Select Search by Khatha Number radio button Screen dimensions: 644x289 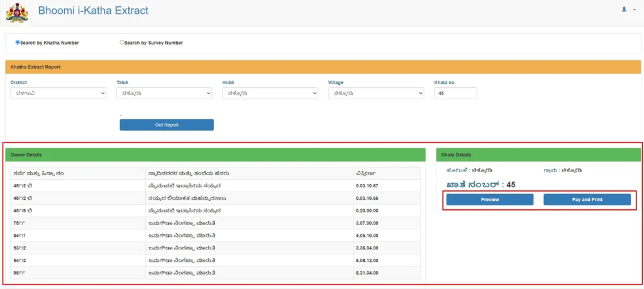click(18, 42)
